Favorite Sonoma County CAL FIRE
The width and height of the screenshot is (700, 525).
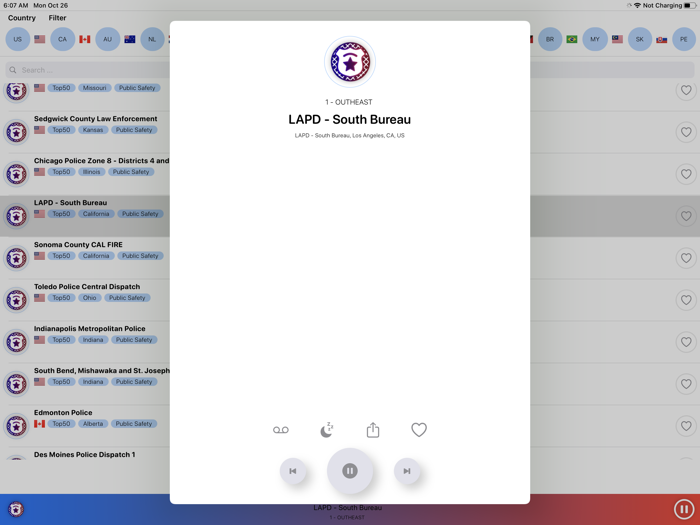click(686, 258)
